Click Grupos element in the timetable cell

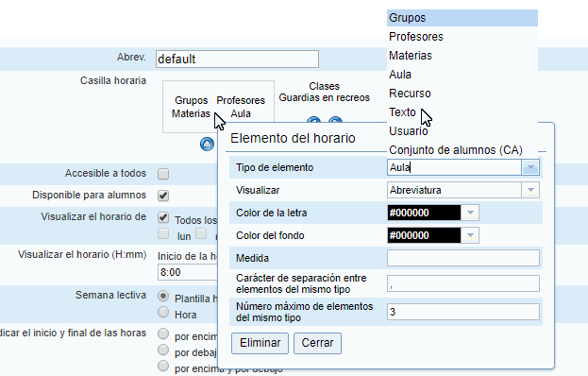pyautogui.click(x=192, y=100)
